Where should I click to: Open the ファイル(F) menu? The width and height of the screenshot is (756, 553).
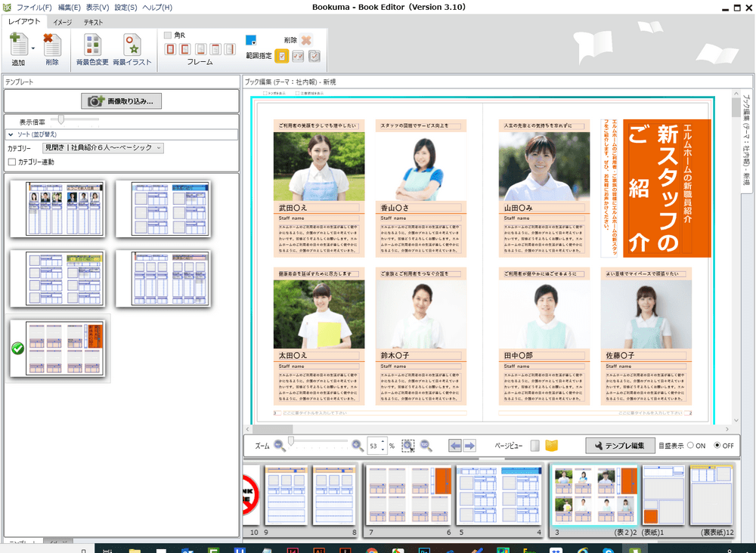point(34,7)
